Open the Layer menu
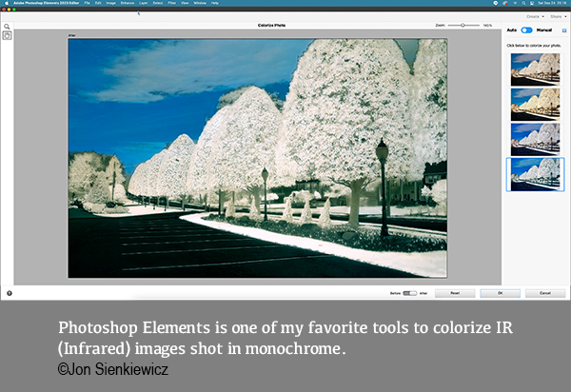571x392 pixels. [144, 3]
